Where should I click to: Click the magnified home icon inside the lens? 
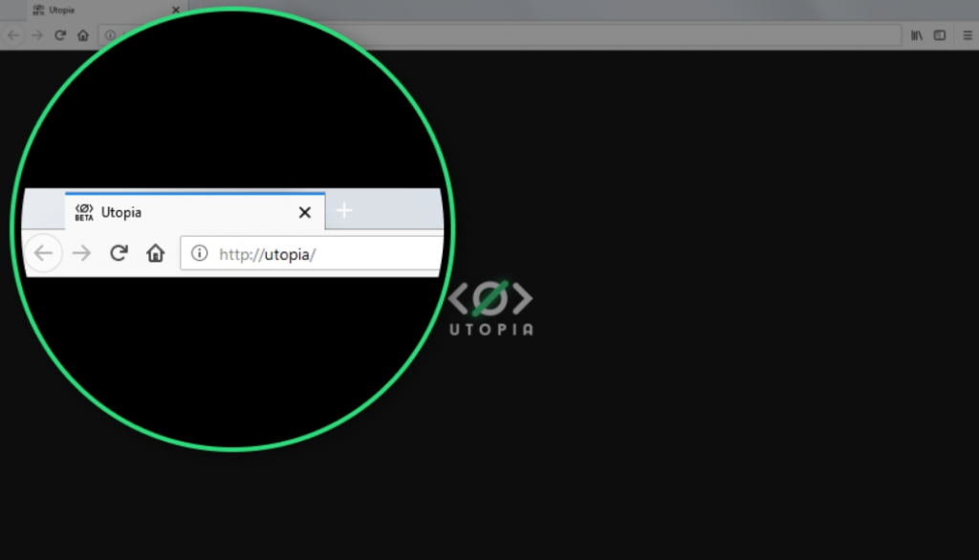(x=155, y=252)
